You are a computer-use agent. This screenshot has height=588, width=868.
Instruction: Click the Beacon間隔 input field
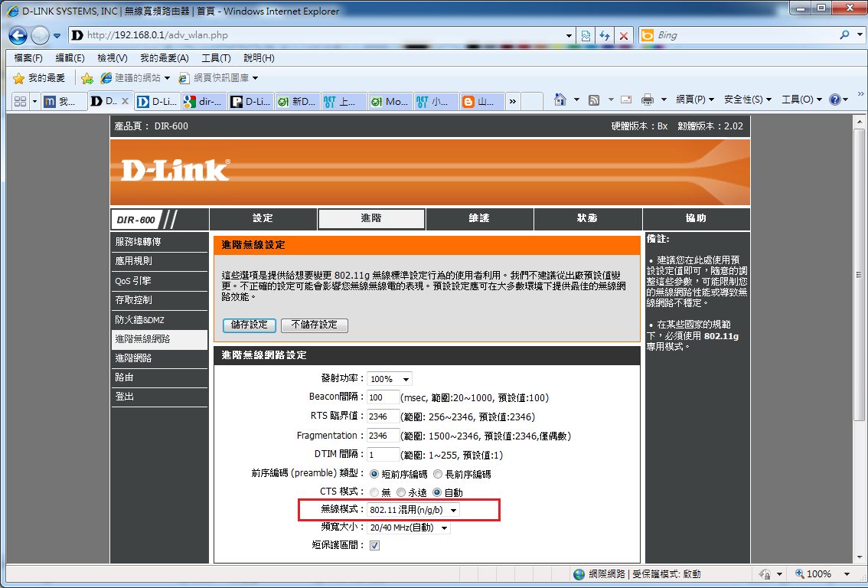pyautogui.click(x=383, y=397)
